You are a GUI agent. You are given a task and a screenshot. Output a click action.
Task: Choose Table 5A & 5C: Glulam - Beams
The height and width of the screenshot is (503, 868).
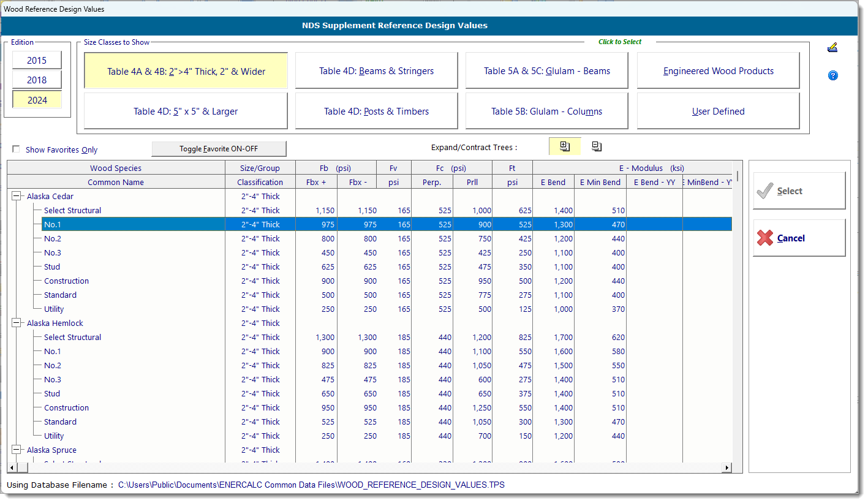546,71
